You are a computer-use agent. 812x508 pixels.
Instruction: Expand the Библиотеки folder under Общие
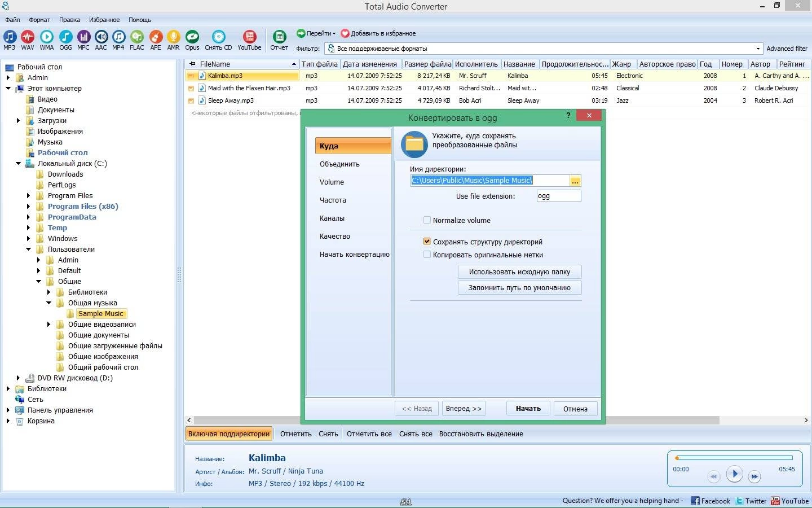(x=49, y=292)
